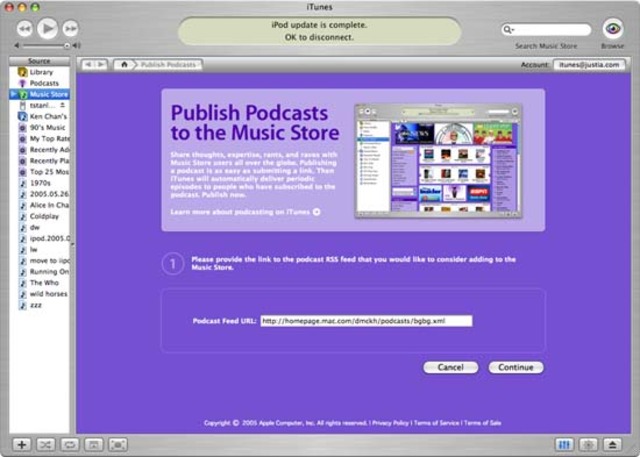Select the tstanl... iPod source

[x=40, y=105]
